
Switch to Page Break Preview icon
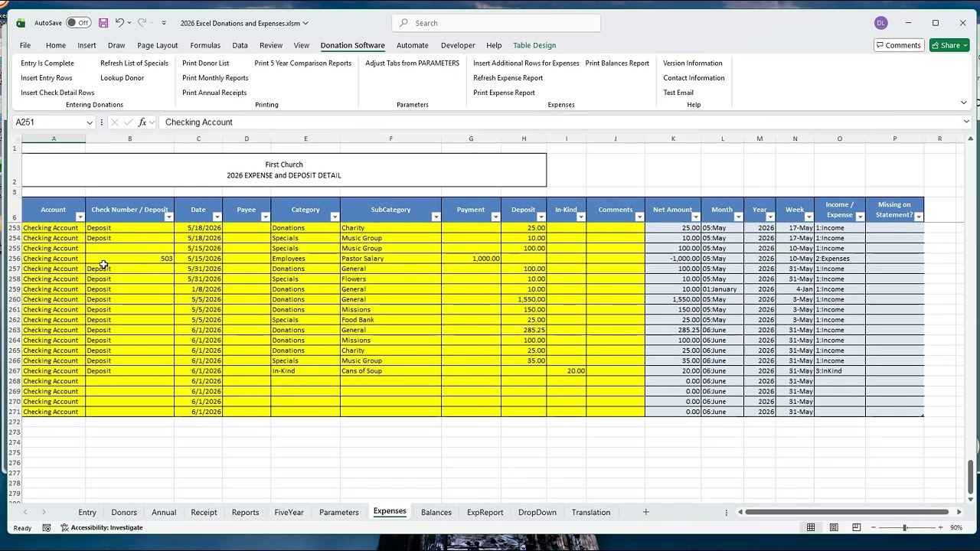pyautogui.click(x=856, y=527)
